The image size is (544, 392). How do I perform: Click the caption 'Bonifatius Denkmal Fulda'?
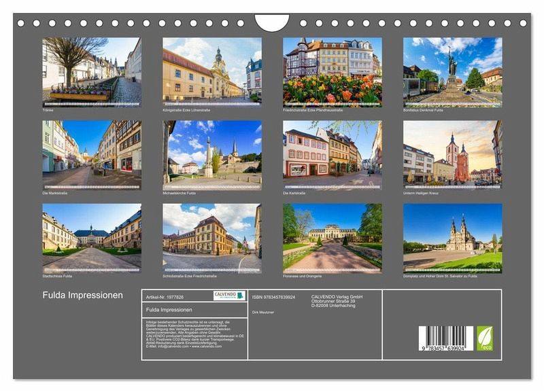click(423, 110)
